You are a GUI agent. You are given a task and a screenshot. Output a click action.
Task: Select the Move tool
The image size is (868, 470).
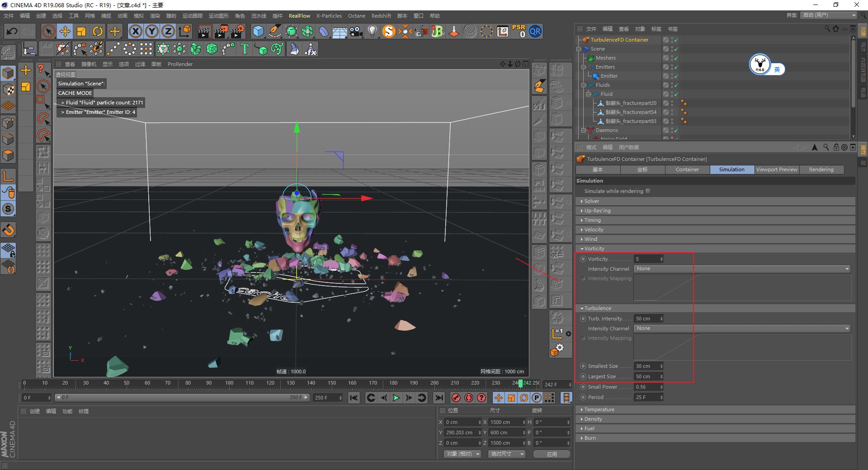[65, 31]
